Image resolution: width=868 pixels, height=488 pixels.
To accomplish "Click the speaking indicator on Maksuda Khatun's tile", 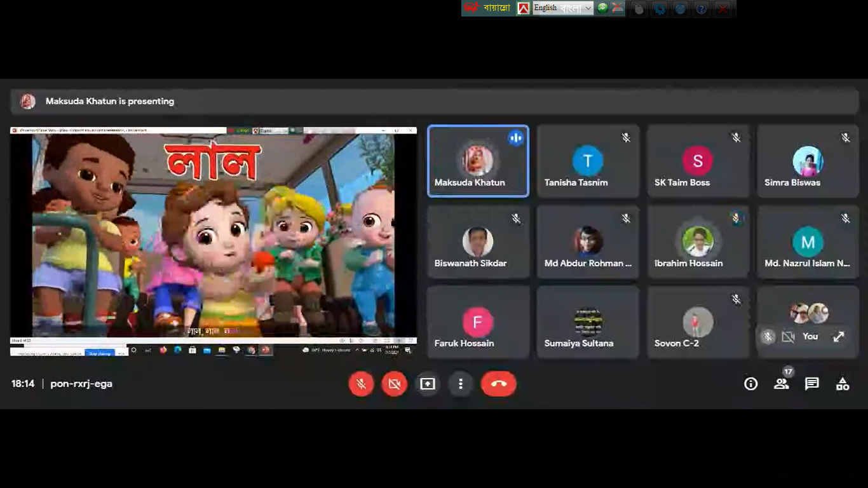I will click(515, 138).
